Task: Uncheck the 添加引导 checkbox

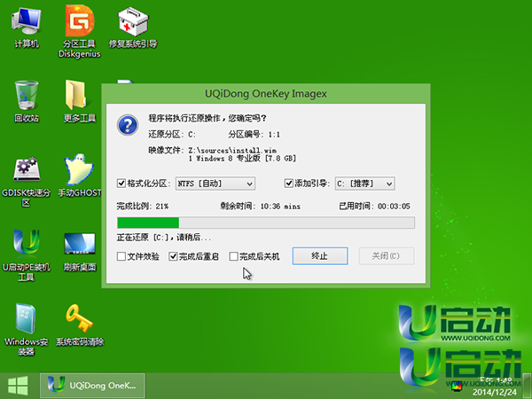Action: (x=288, y=184)
